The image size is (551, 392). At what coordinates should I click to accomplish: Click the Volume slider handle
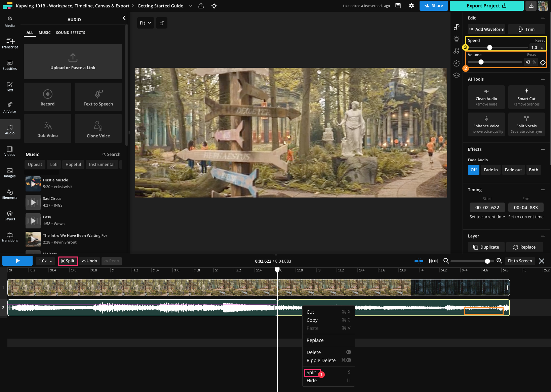[481, 62]
